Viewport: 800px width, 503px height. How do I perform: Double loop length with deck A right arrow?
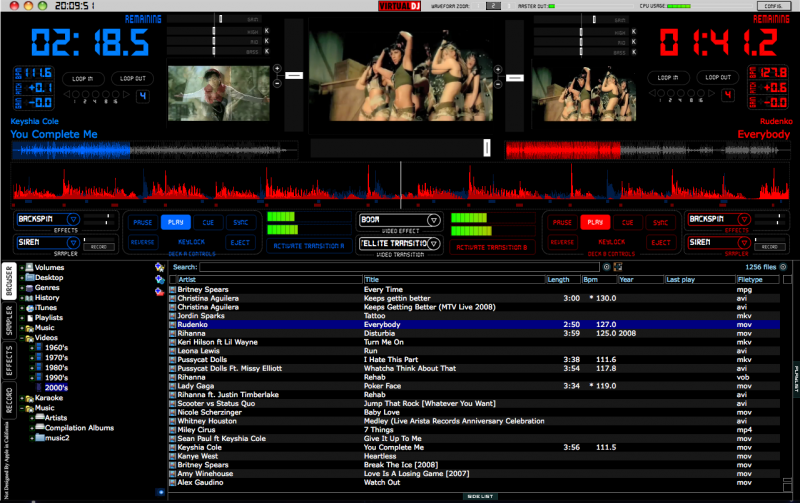coord(126,94)
